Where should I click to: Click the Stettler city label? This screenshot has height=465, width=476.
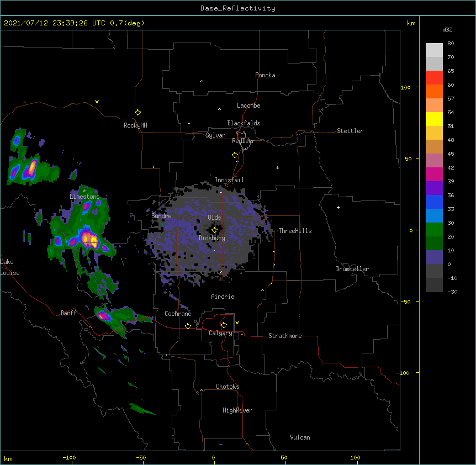[350, 131]
